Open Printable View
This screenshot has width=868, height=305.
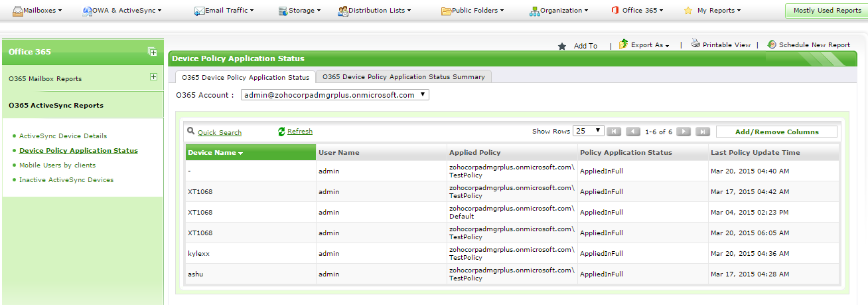[727, 45]
